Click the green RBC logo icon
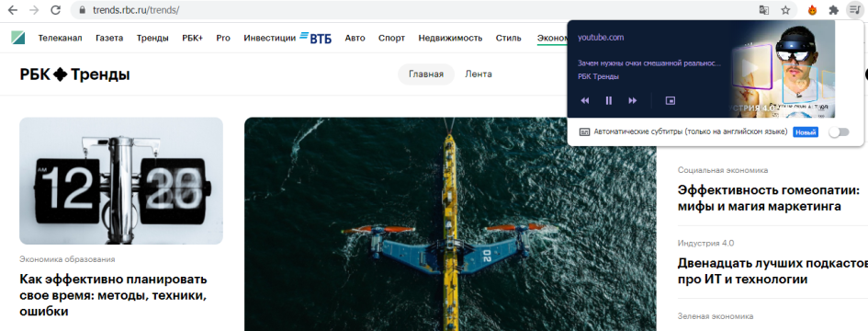Viewport: 868px width, 331px height. (17, 38)
